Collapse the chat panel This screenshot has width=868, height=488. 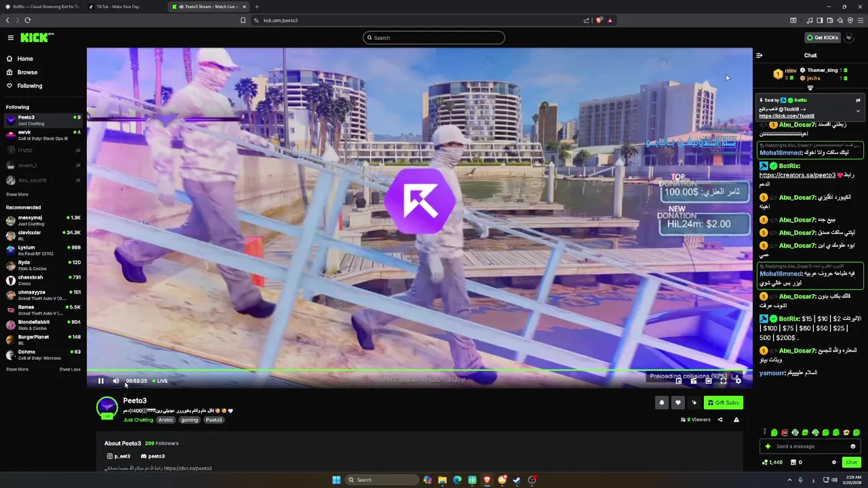759,56
